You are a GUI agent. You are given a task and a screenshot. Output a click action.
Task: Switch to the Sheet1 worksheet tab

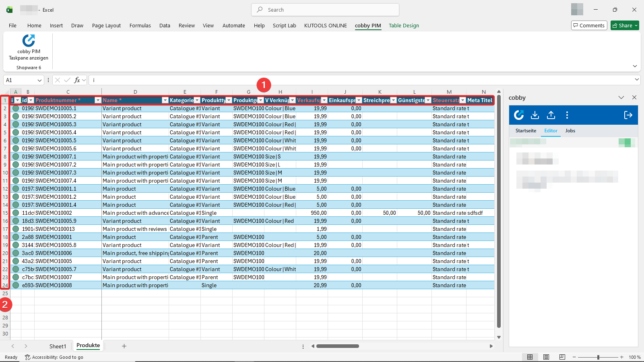click(x=58, y=346)
